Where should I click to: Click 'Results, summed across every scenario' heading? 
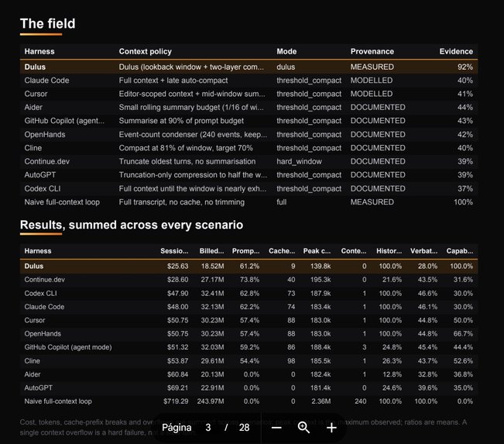tap(132, 225)
